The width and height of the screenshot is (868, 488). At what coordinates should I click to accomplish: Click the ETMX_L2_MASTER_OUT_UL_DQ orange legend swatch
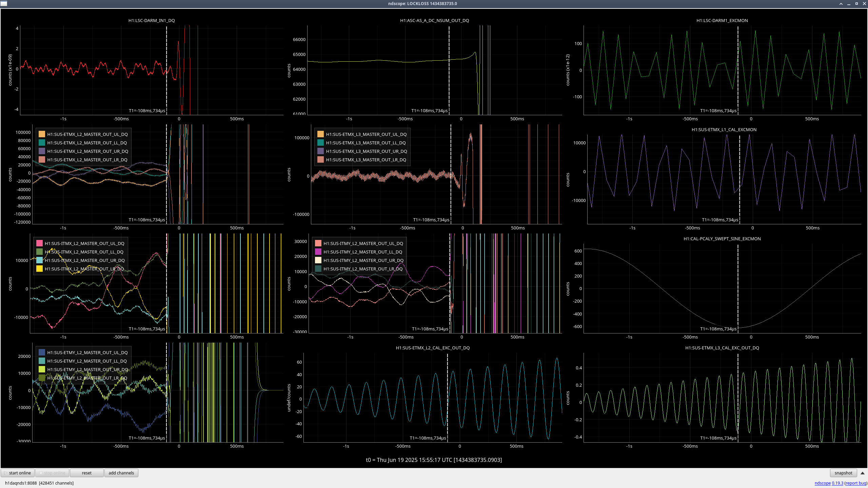[x=42, y=134]
